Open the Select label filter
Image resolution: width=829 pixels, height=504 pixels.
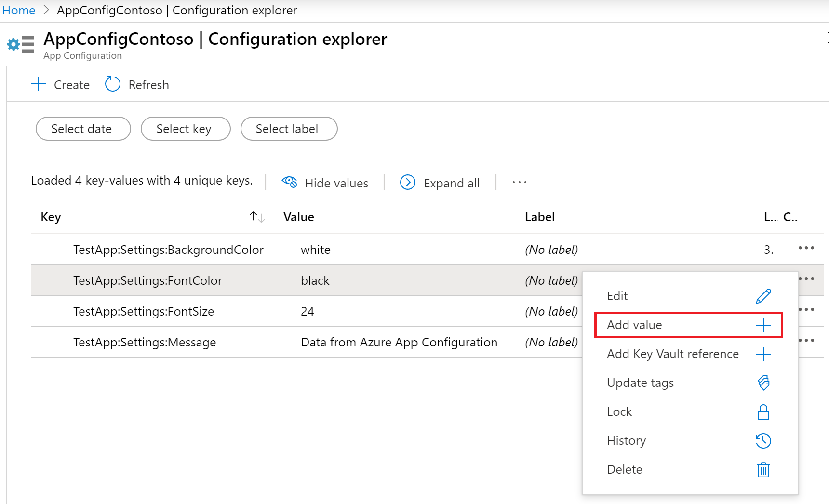tap(289, 129)
